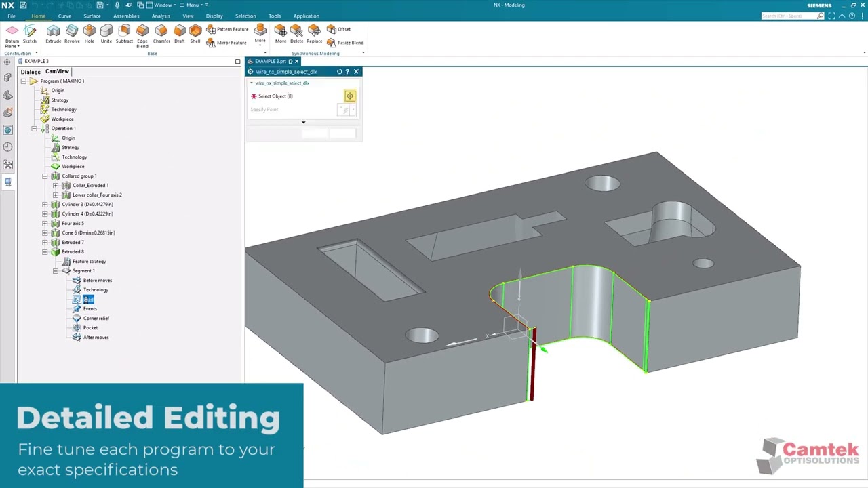The width and height of the screenshot is (868, 488).
Task: Select Feature strategy tree item
Action: click(x=89, y=262)
